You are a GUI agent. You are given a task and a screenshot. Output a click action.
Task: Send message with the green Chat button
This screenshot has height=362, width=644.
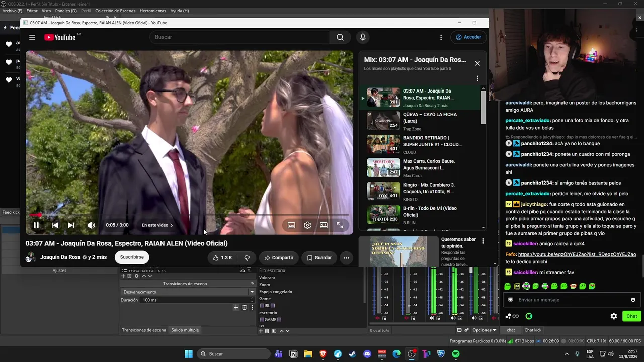[631, 316]
